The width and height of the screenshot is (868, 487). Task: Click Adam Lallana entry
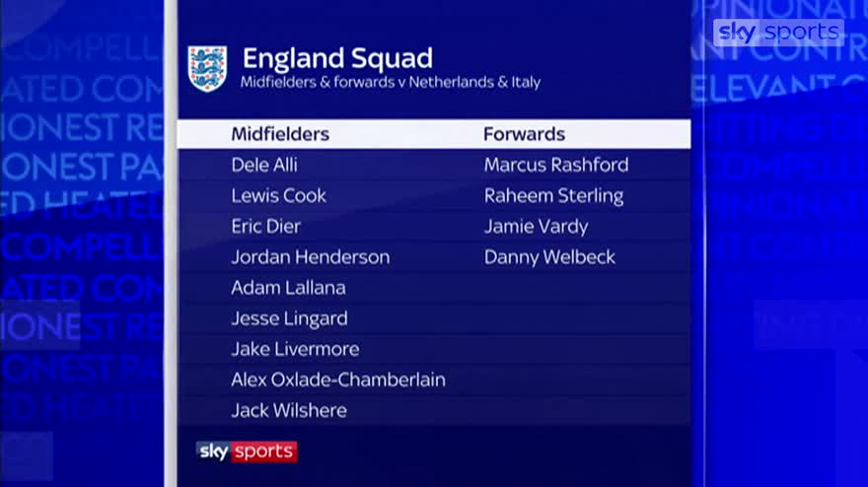click(288, 288)
